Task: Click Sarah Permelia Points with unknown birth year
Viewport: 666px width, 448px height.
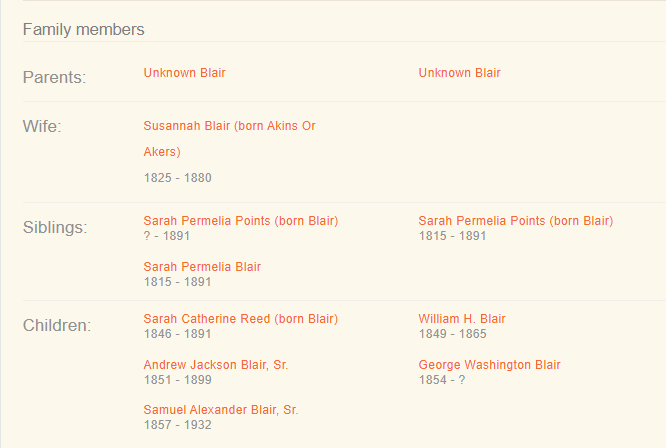Action: (x=241, y=221)
